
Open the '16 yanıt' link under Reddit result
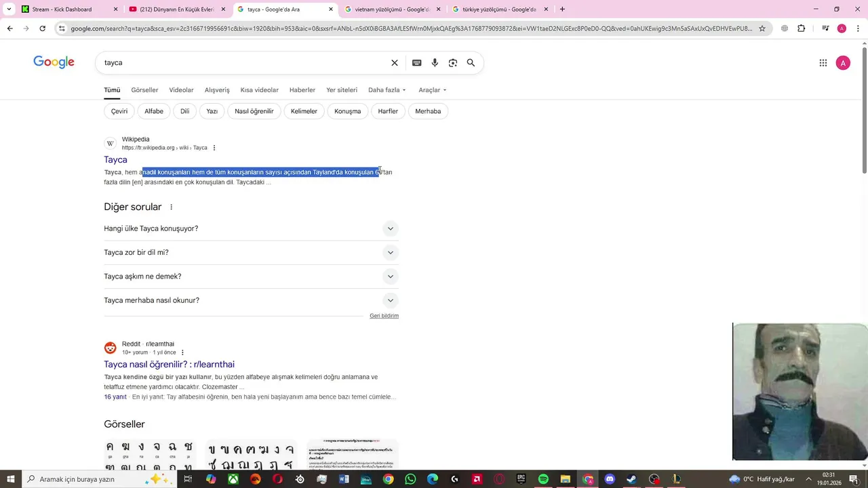click(x=115, y=397)
